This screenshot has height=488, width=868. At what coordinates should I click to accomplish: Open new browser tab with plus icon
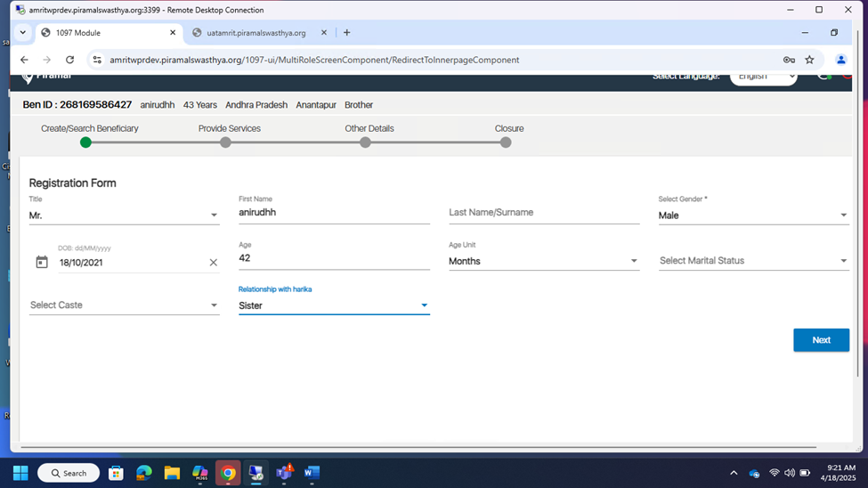346,33
